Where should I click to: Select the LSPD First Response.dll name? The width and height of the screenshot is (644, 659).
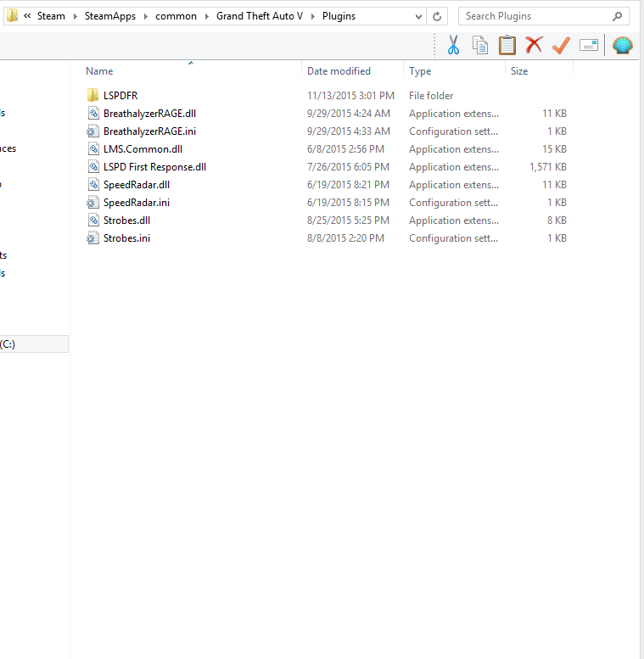coord(154,167)
